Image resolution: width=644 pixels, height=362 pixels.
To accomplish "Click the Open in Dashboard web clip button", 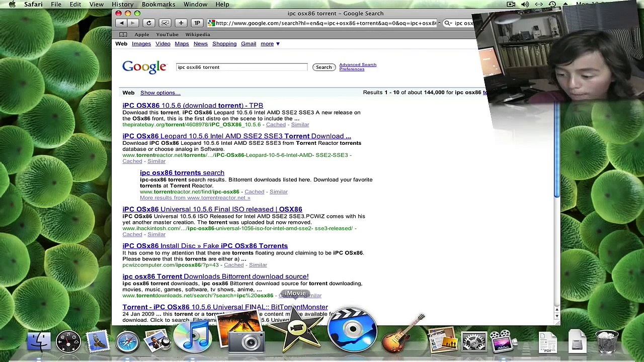I will 165,23.
